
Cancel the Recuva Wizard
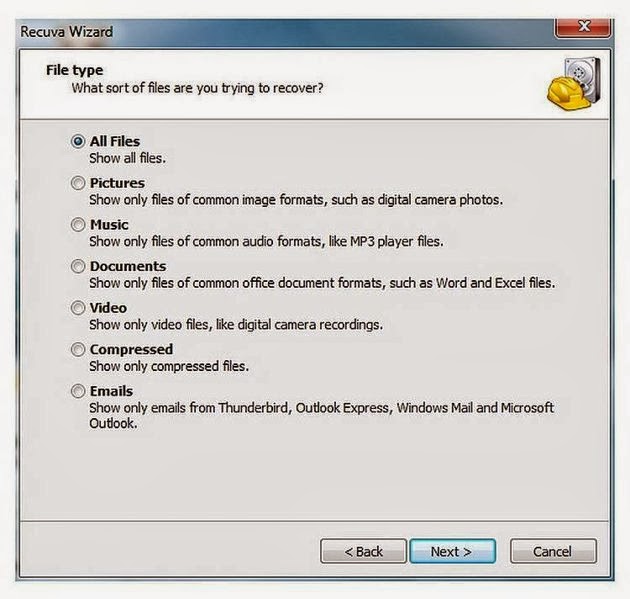pos(553,551)
